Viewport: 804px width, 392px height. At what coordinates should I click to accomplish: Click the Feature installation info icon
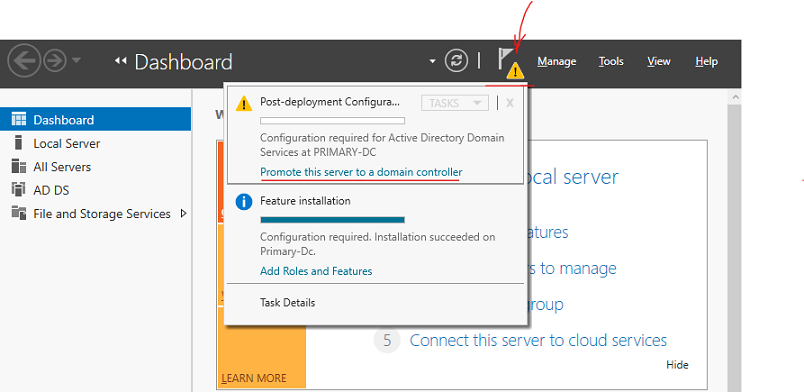[x=244, y=202]
